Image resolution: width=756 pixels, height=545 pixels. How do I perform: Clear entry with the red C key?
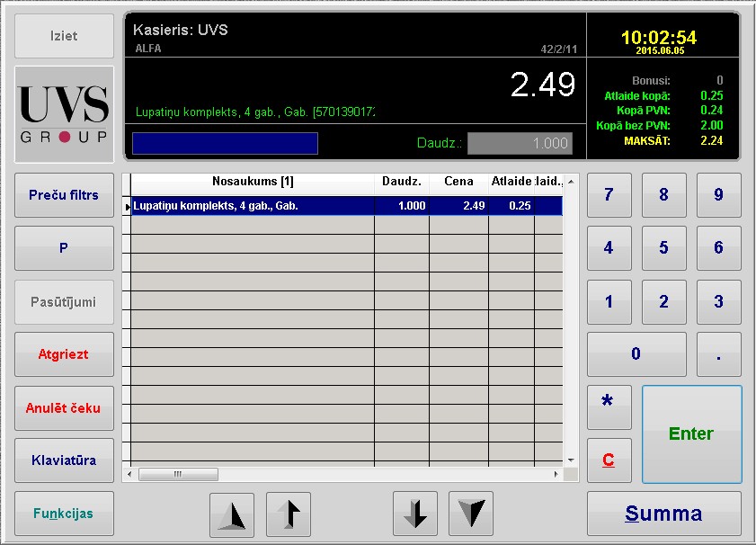click(609, 460)
